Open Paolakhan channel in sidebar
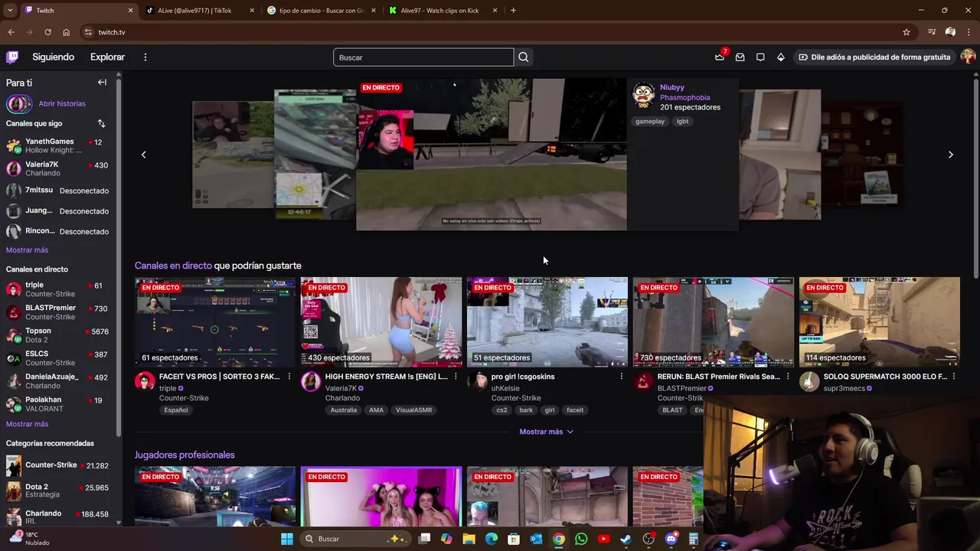 click(x=60, y=404)
